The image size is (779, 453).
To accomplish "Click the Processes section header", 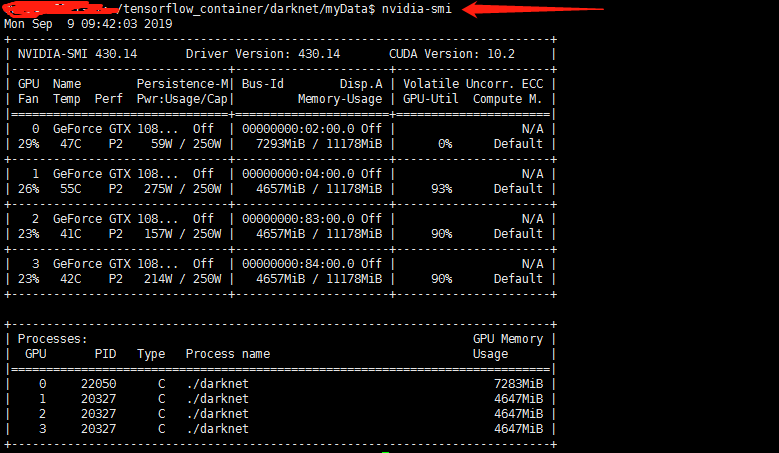I will click(x=53, y=339).
